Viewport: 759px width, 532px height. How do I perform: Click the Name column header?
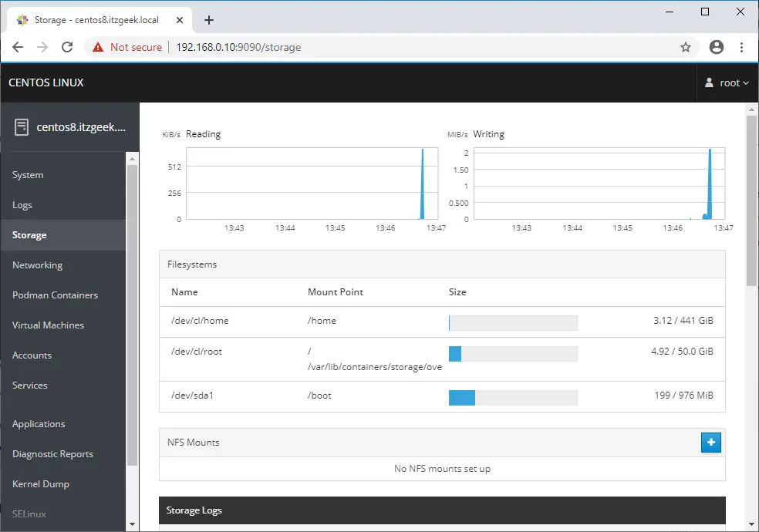pos(184,292)
